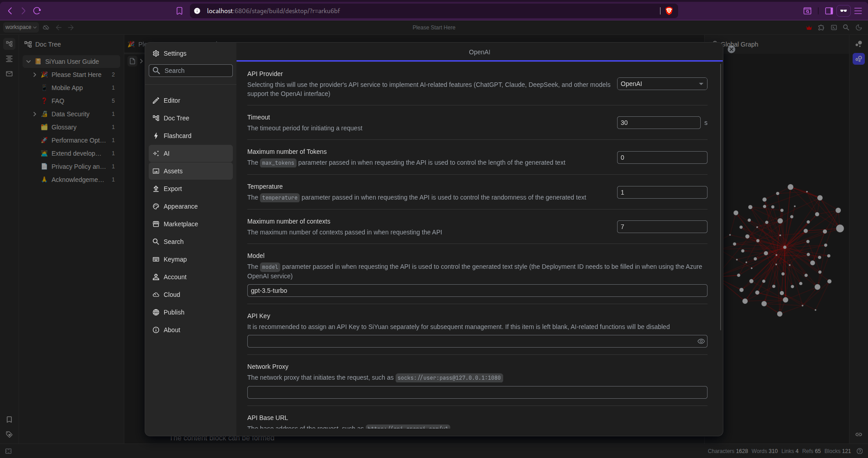Click the Timeout value field
Image resolution: width=868 pixels, height=458 pixels.
point(659,123)
